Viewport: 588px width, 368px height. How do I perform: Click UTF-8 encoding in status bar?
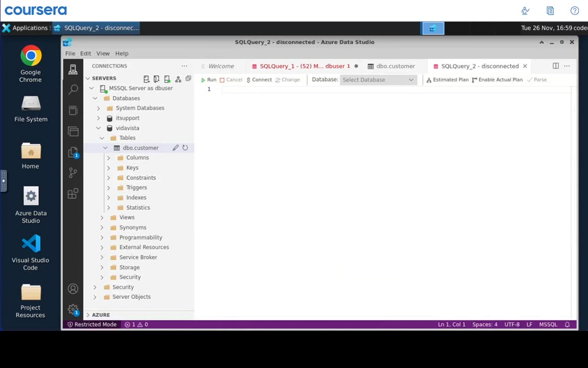coord(512,325)
